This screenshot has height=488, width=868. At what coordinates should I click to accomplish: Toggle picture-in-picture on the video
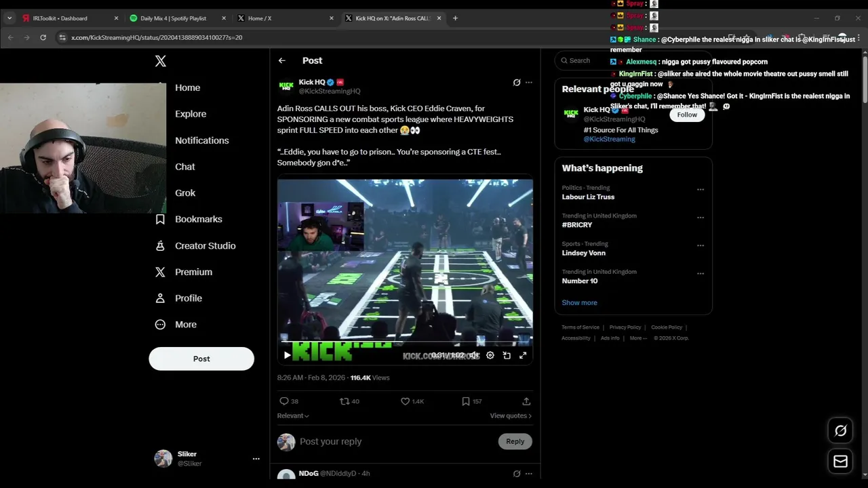tap(507, 355)
